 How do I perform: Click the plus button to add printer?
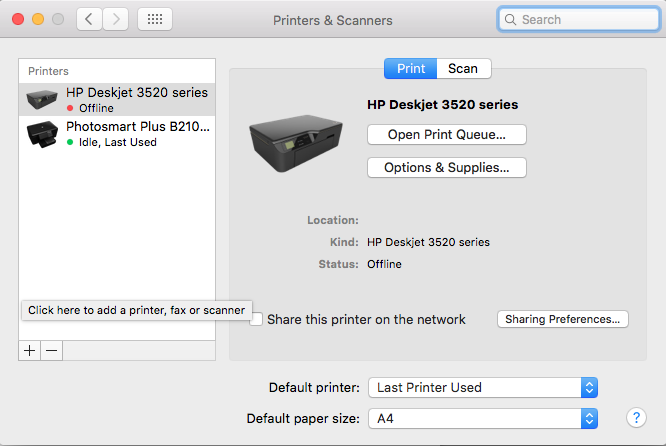pyautogui.click(x=30, y=351)
